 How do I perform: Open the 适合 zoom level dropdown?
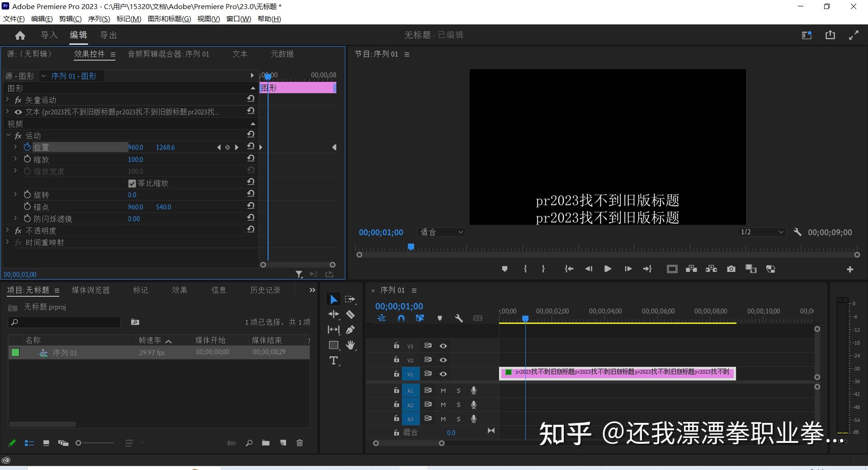click(441, 232)
